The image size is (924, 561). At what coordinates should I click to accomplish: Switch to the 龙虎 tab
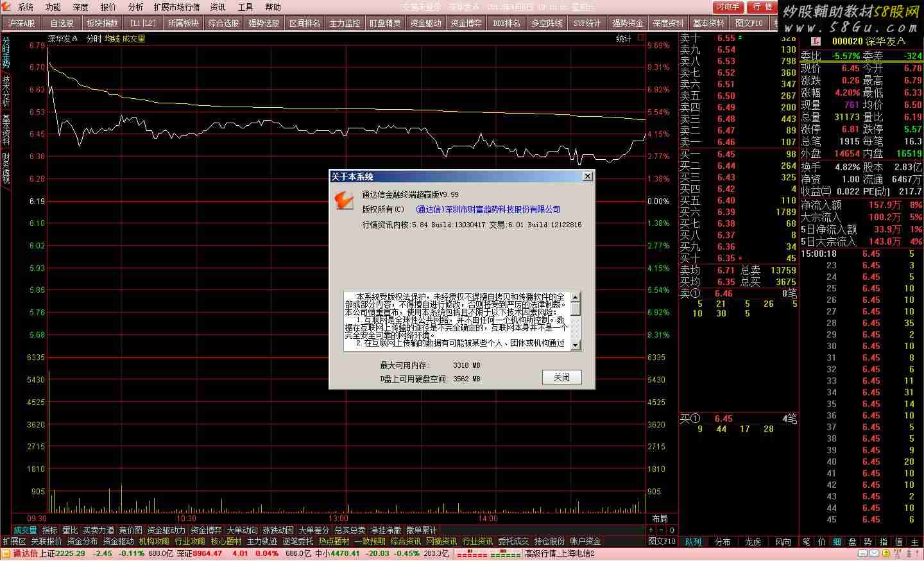click(753, 542)
